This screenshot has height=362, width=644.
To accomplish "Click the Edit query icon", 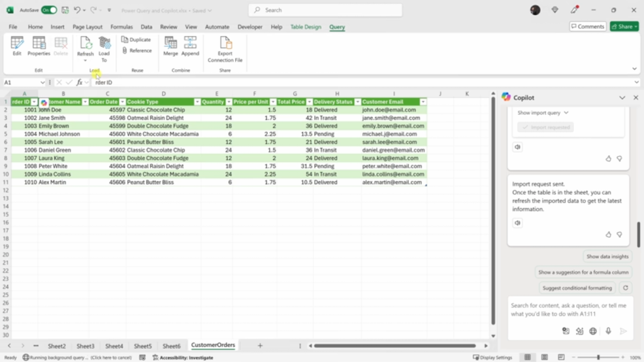I will click(x=17, y=46).
